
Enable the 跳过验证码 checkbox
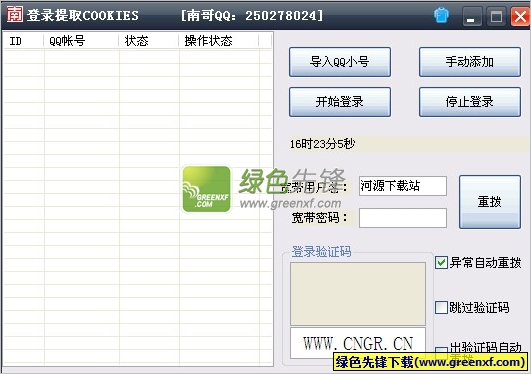coord(441,308)
